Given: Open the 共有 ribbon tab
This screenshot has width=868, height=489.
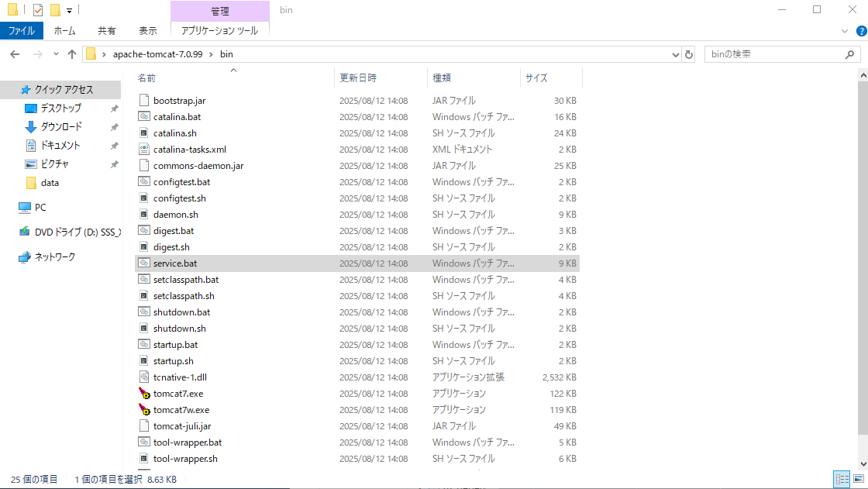Looking at the screenshot, I should [x=107, y=31].
